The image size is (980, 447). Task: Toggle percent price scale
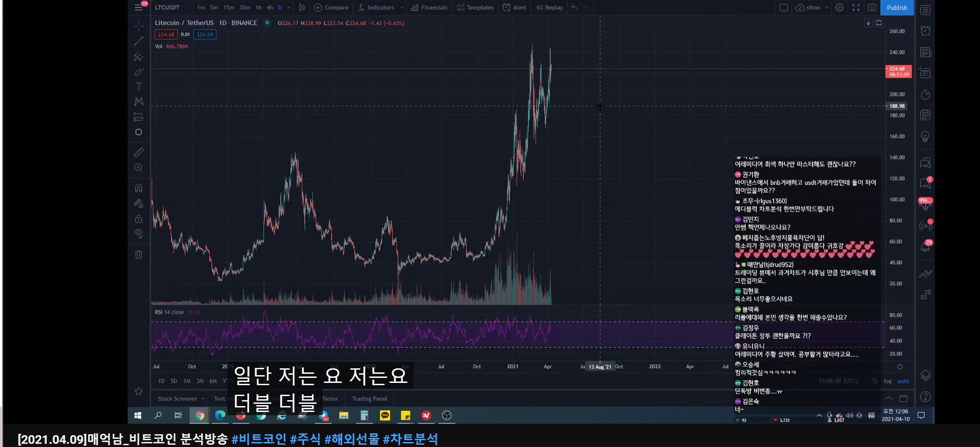pyautogui.click(x=875, y=381)
